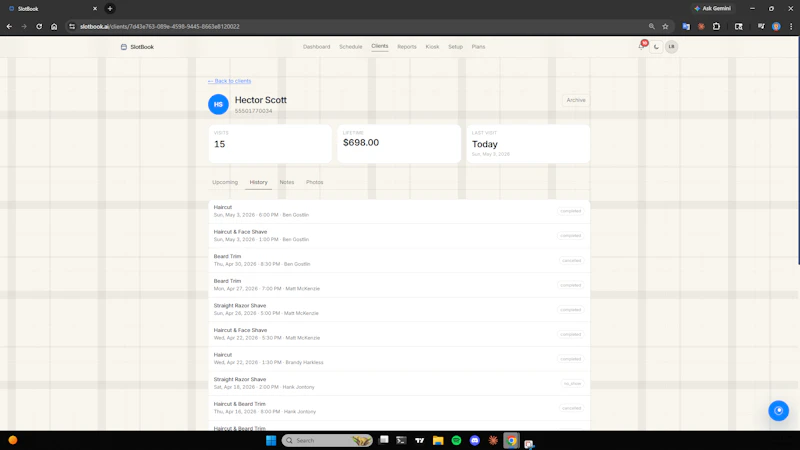Open the floating chat assistant button
This screenshot has height=450, width=800.
tap(778, 411)
